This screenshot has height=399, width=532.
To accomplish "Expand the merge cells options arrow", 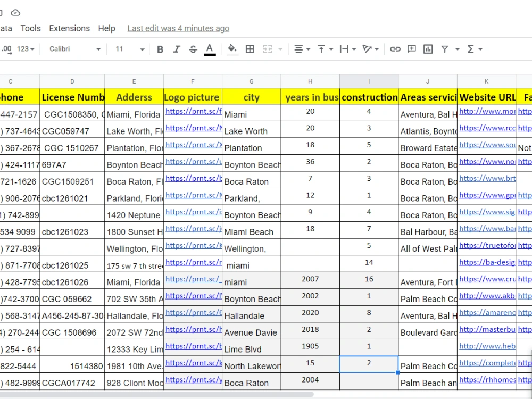I will (280, 49).
